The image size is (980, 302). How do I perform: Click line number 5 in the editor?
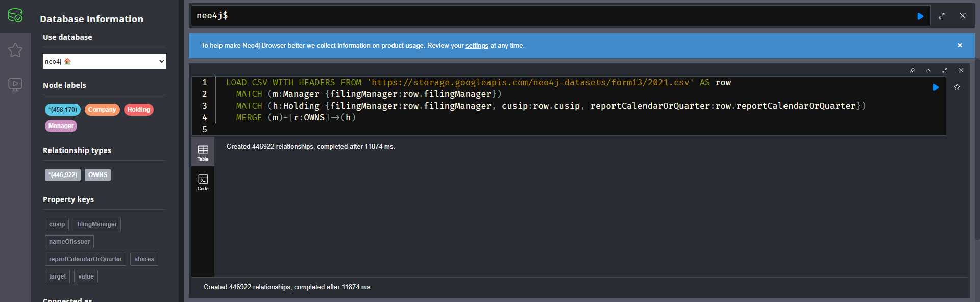(x=205, y=129)
